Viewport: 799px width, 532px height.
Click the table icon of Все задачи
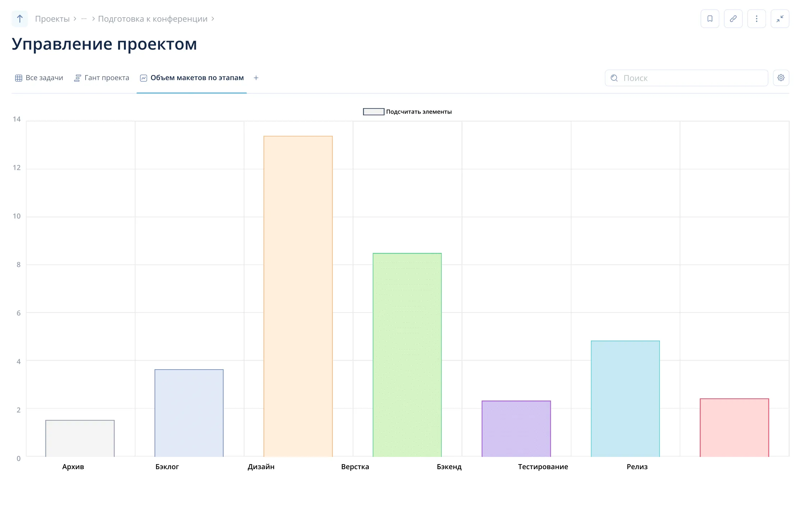click(19, 78)
